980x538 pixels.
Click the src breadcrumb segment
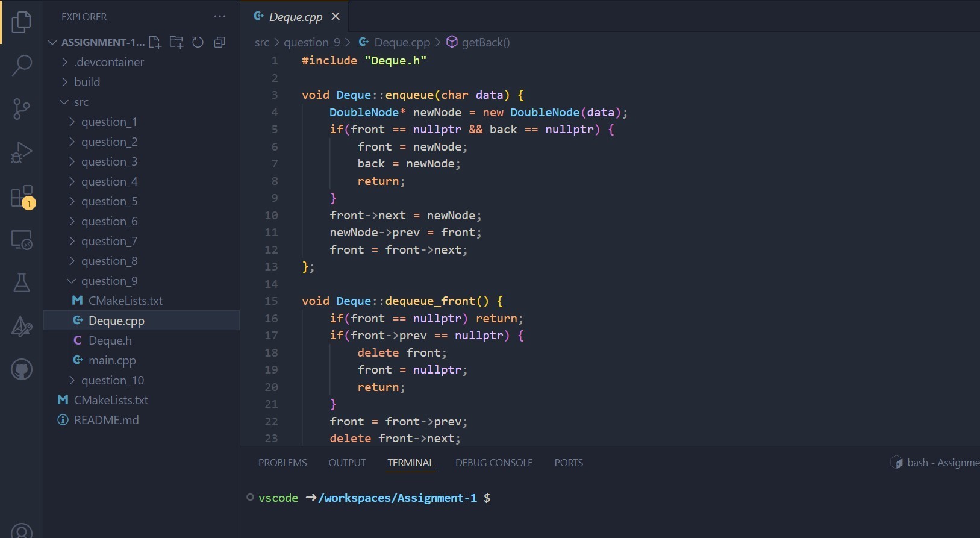(x=262, y=42)
